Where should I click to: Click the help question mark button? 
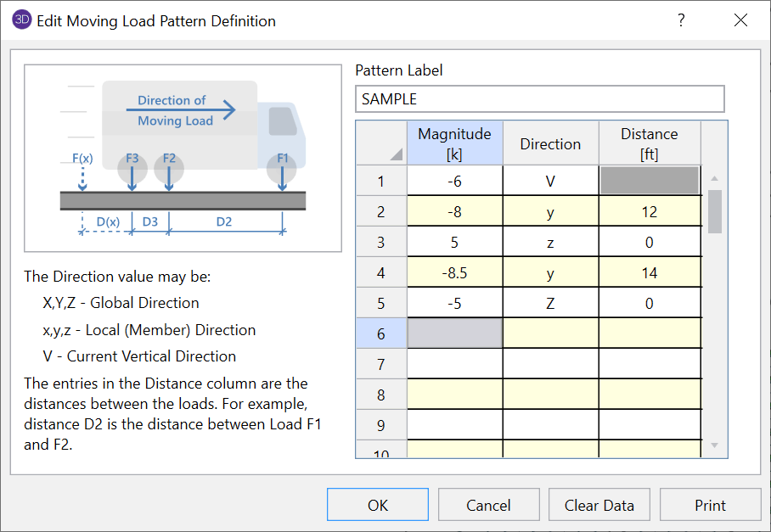680,21
